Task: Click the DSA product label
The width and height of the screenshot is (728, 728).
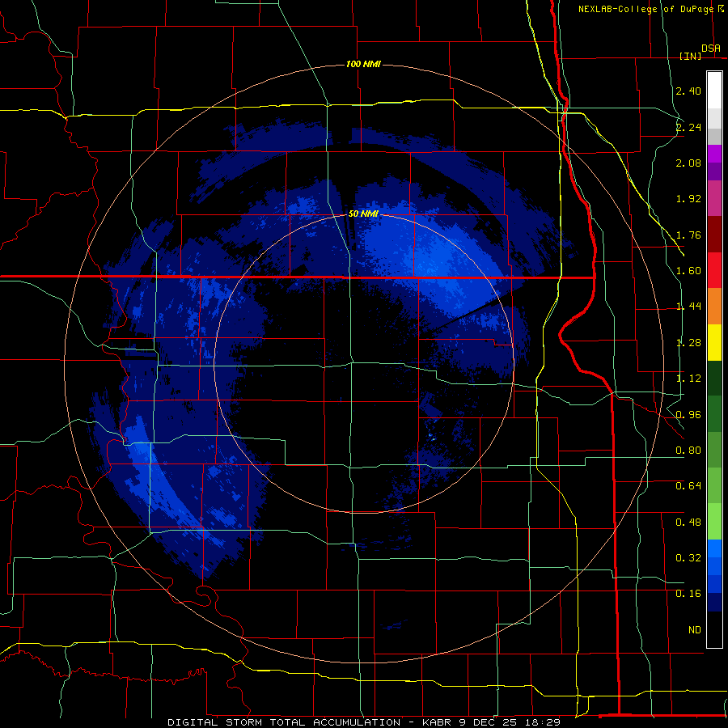Action: (711, 49)
